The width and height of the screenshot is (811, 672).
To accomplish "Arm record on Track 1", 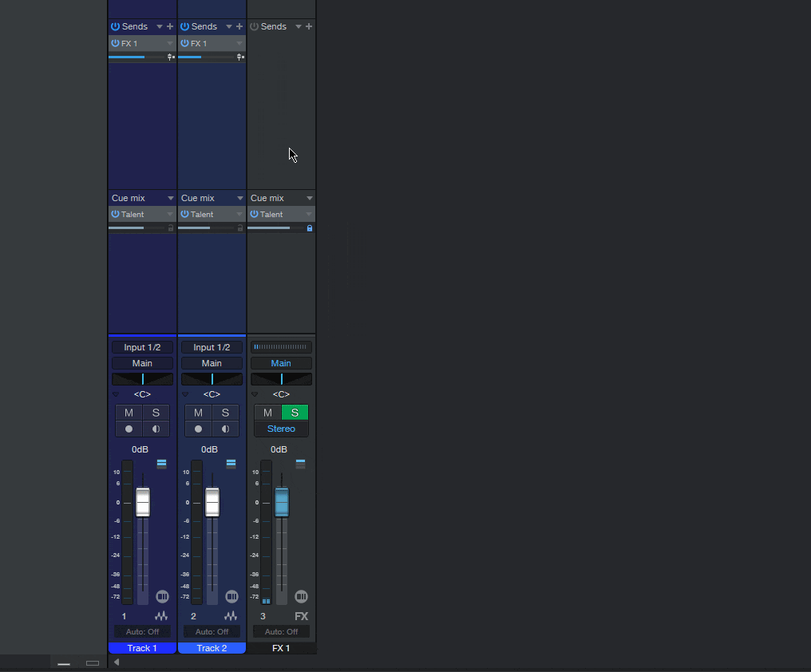I will point(129,429).
